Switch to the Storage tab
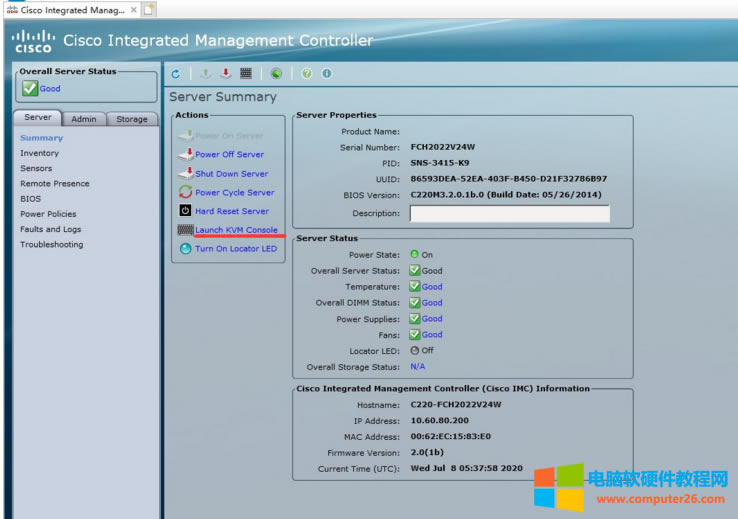This screenshot has width=738, height=519. pos(132,119)
